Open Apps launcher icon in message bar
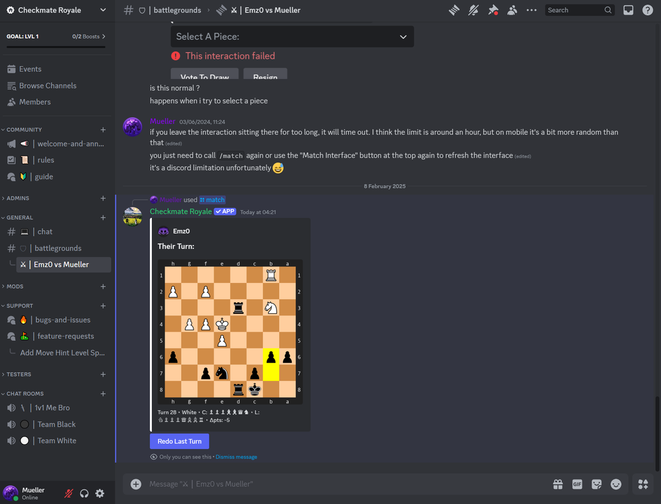 (x=643, y=484)
